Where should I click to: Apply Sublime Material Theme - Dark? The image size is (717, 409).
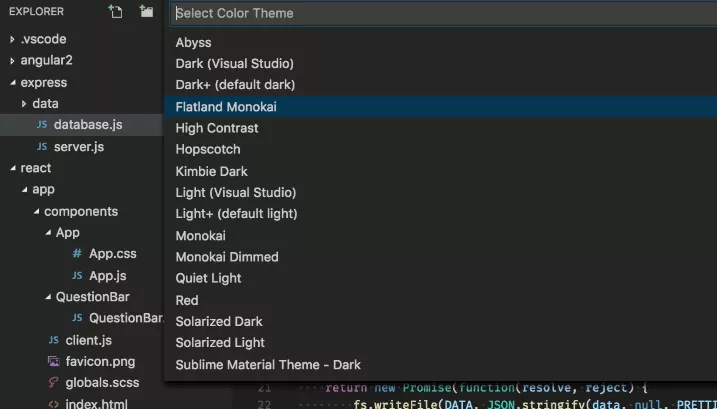click(x=440, y=365)
